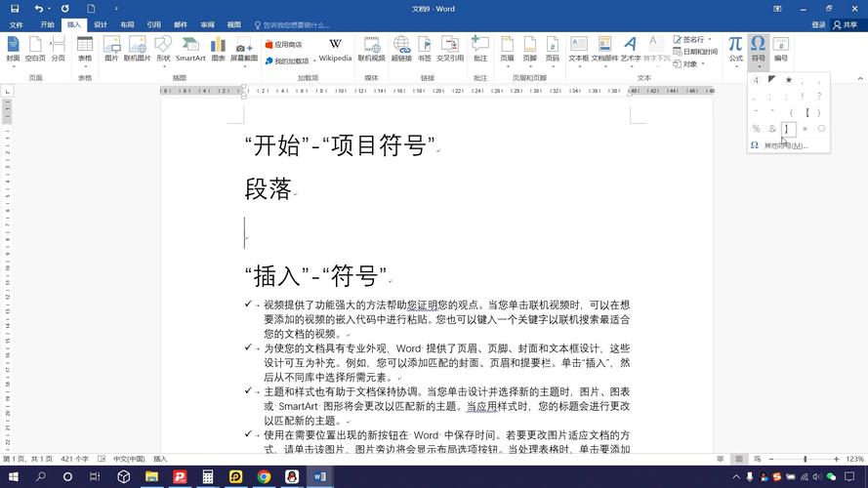Open Quick Parts (文档部件)

point(604,50)
